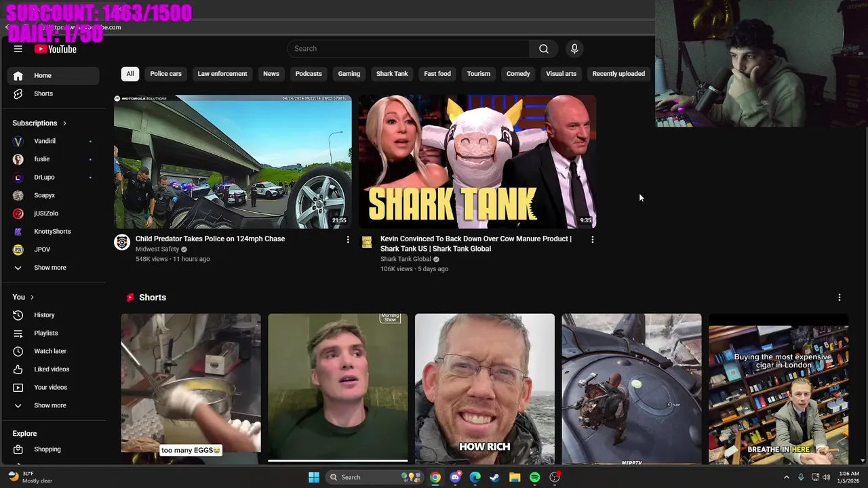This screenshot has height=488, width=868.
Task: Select the Fast food filter chip
Action: coord(437,74)
